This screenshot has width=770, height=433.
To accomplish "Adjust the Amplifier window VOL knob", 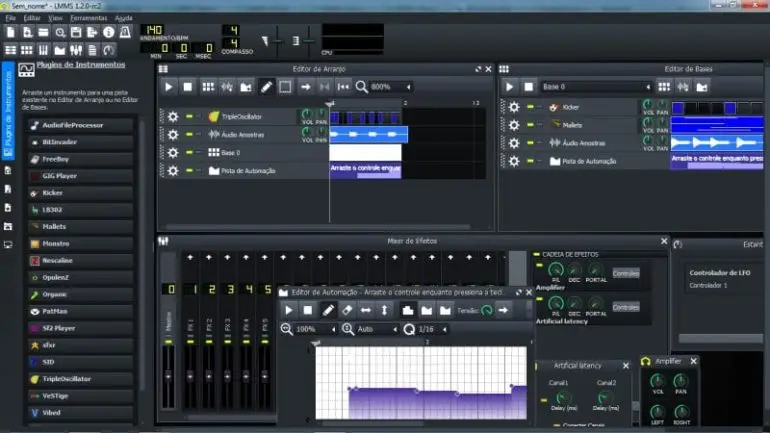I will [658, 380].
